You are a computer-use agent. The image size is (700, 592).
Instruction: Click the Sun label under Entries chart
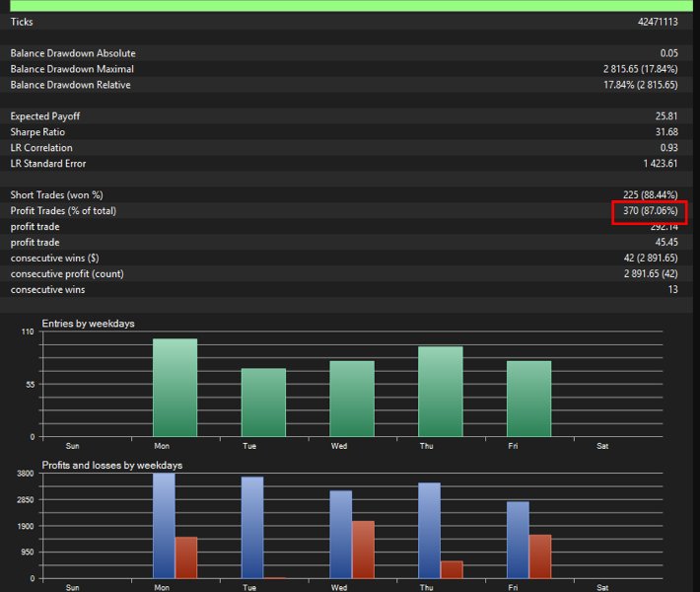72,446
